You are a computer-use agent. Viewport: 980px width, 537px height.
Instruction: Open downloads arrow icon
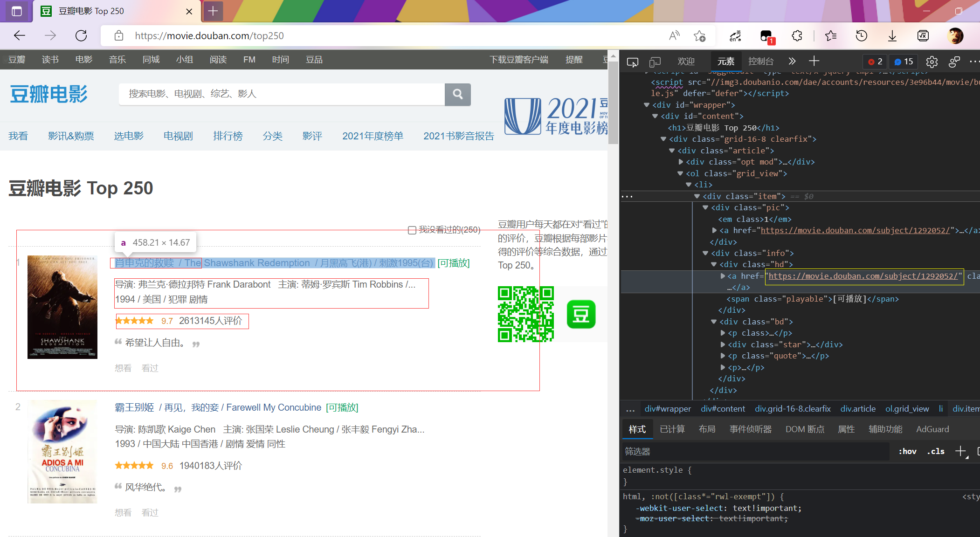[x=892, y=36]
